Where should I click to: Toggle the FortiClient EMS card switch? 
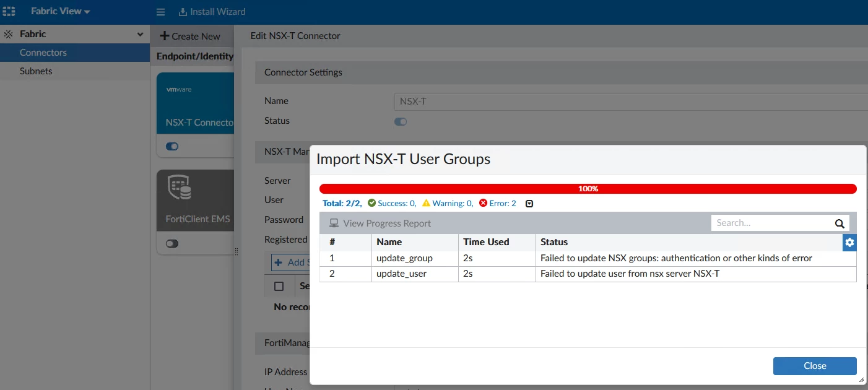pos(172,243)
